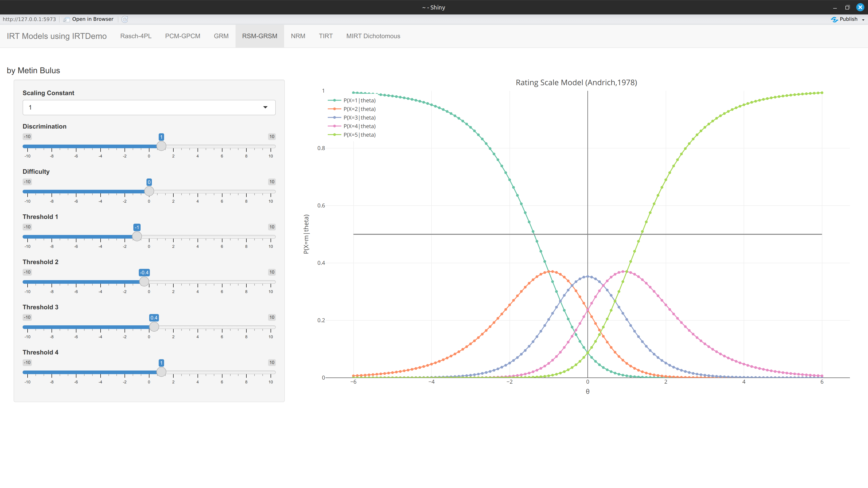Click the Discrimination slider handle
The width and height of the screenshot is (868, 488).
[161, 146]
